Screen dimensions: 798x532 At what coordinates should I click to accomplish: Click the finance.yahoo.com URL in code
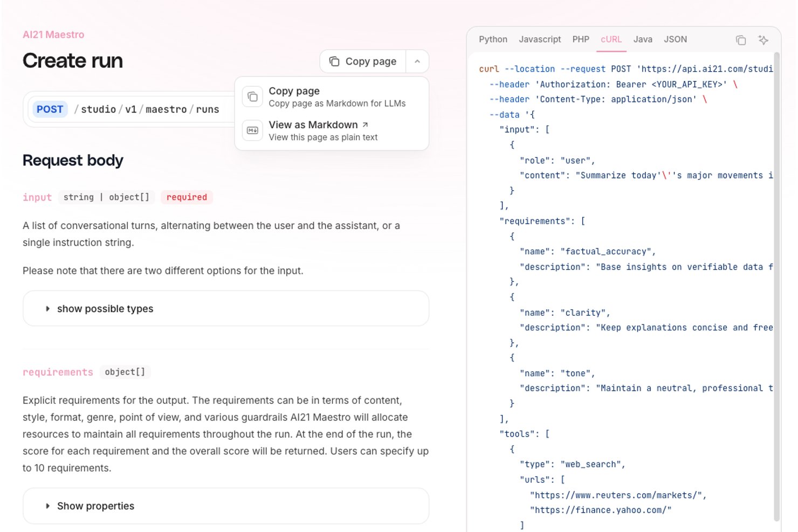[601, 510]
